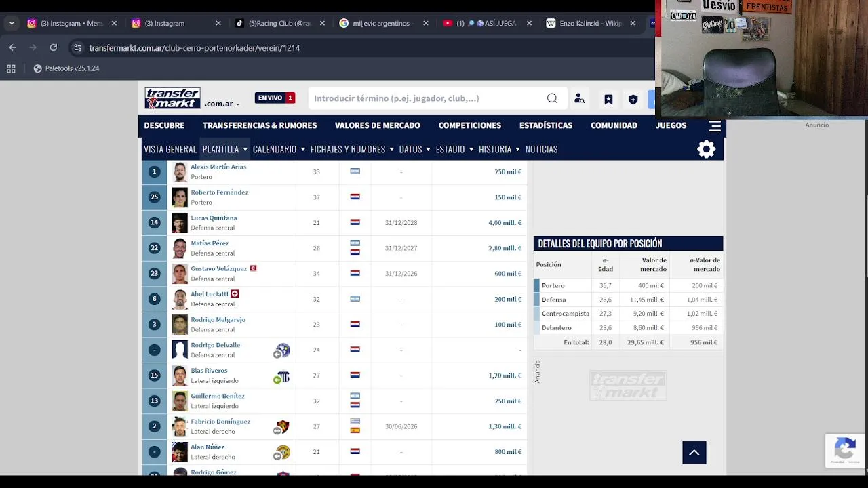Open the bookmark watchlist icon
This screenshot has width=868, height=488.
tap(608, 100)
